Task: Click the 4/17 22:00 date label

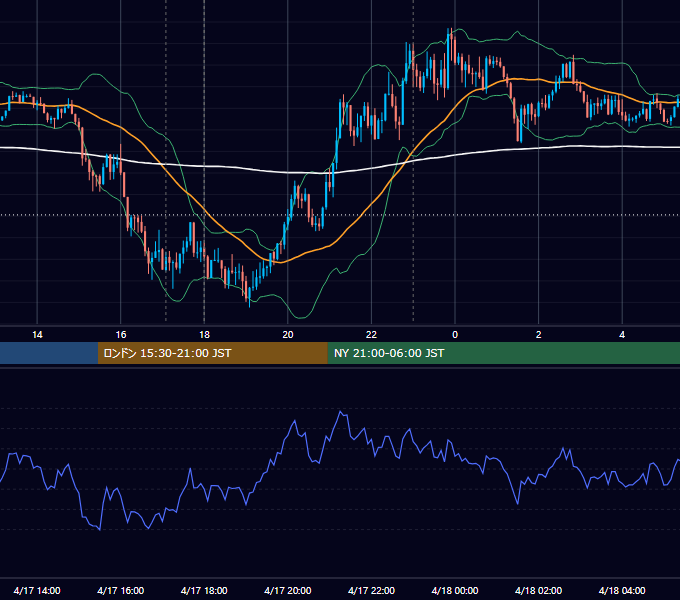Action: tap(371, 590)
